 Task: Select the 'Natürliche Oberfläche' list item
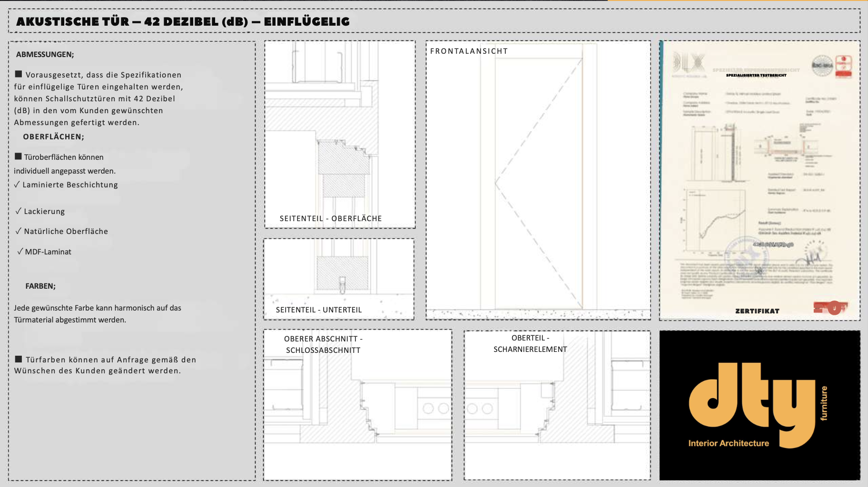tap(62, 231)
